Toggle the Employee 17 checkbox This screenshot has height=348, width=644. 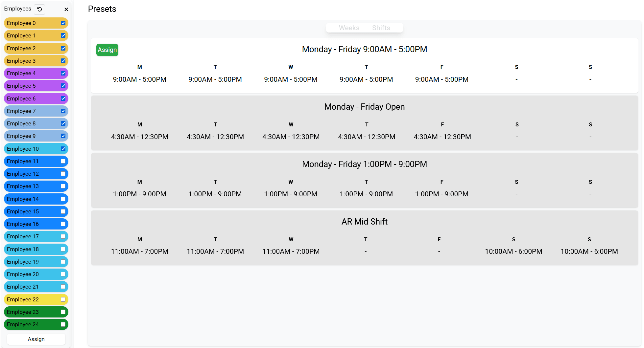click(63, 236)
